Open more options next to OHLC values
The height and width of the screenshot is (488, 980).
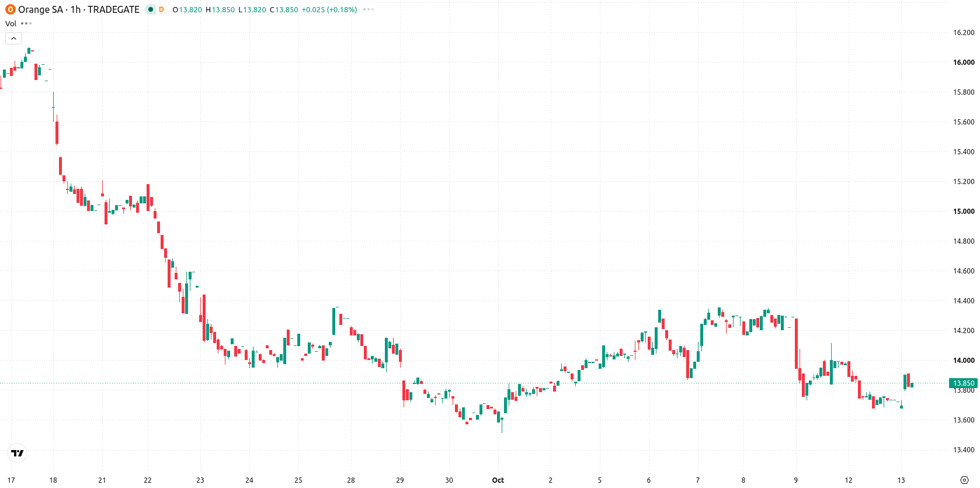(368, 9)
